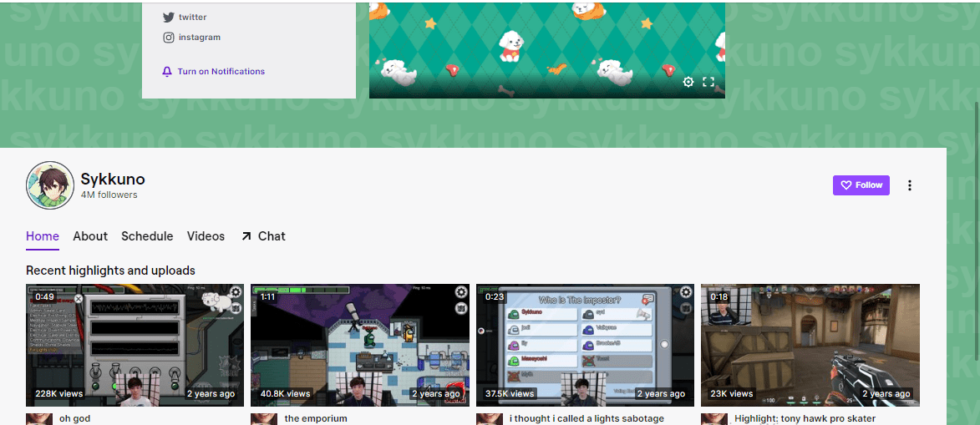Play the 0:23 impostor vote thumbnail

click(585, 345)
